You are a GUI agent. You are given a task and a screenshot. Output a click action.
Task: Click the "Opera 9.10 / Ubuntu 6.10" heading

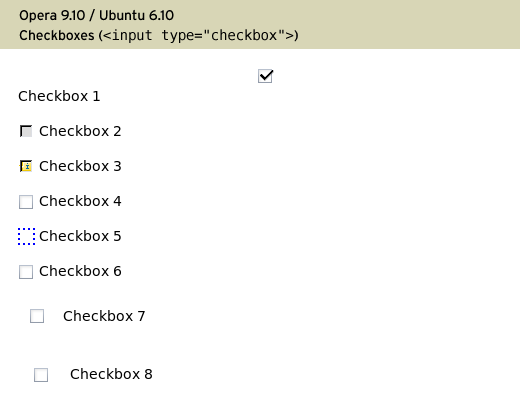96,15
